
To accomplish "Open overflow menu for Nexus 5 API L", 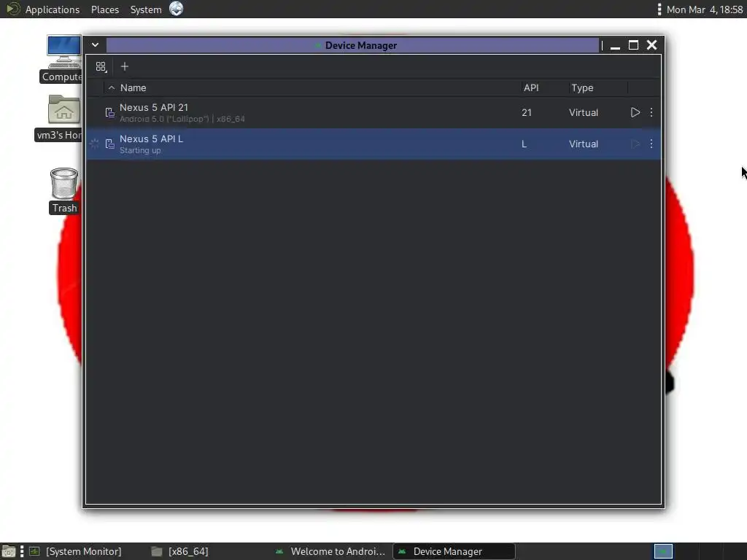I will point(651,144).
